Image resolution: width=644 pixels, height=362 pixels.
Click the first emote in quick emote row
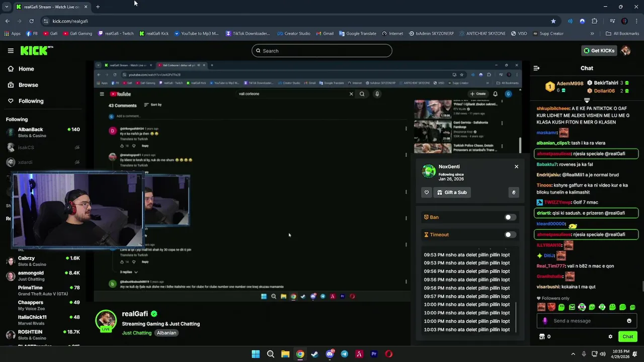coord(541,307)
